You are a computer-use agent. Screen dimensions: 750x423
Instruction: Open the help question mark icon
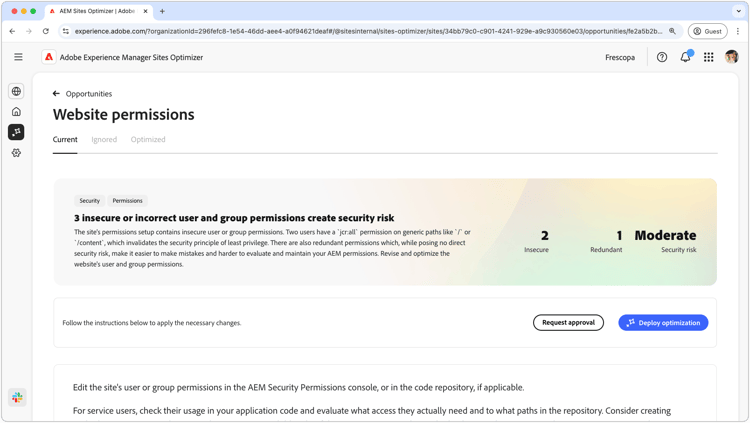click(662, 57)
